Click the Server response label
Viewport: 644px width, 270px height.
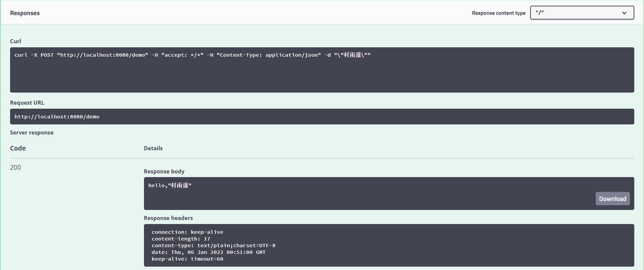click(32, 132)
